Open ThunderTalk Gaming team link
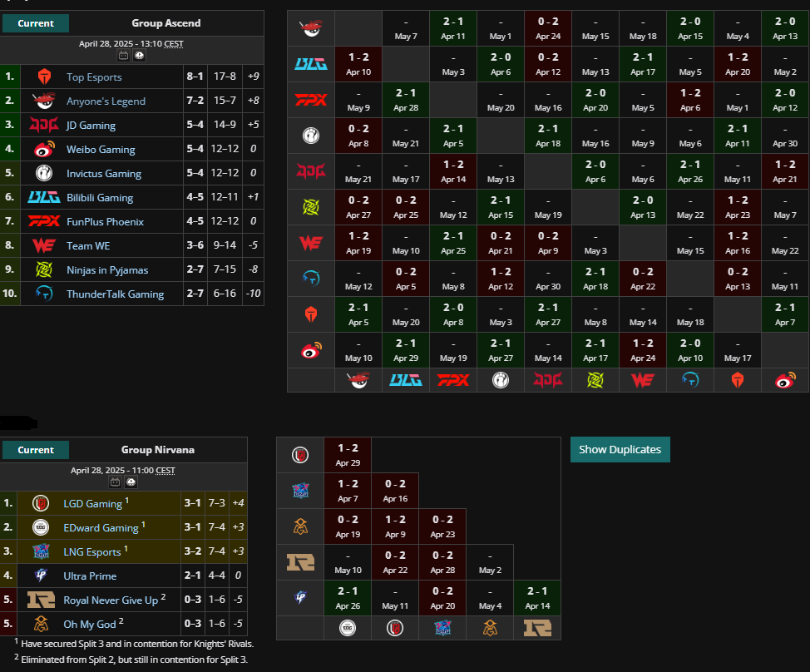 pyautogui.click(x=116, y=294)
